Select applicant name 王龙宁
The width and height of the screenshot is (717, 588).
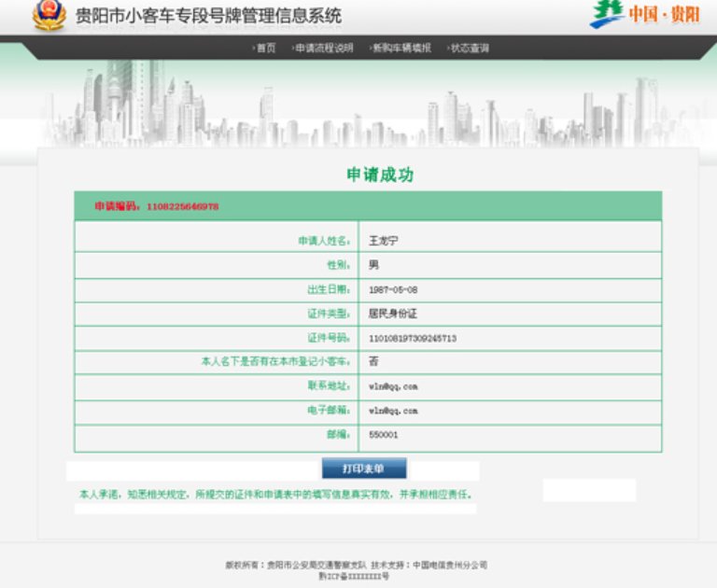pos(383,241)
